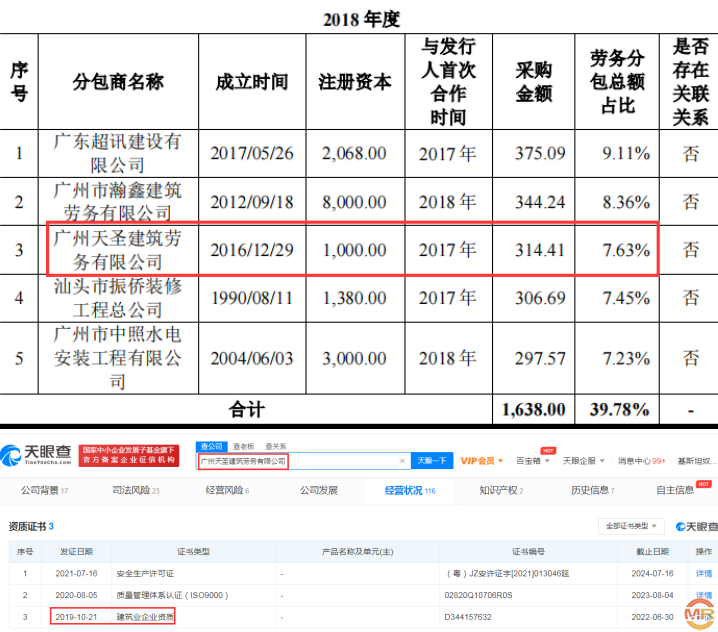The width and height of the screenshot is (718, 632).
Task: Click the 2019-10-21 issue date cell
Action: [x=76, y=617]
